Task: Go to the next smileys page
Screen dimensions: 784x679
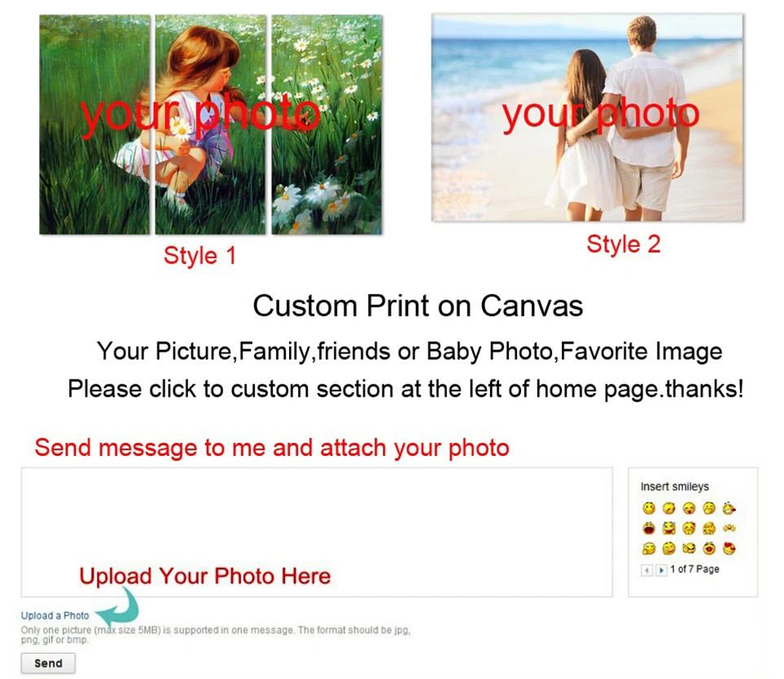Action: [661, 570]
